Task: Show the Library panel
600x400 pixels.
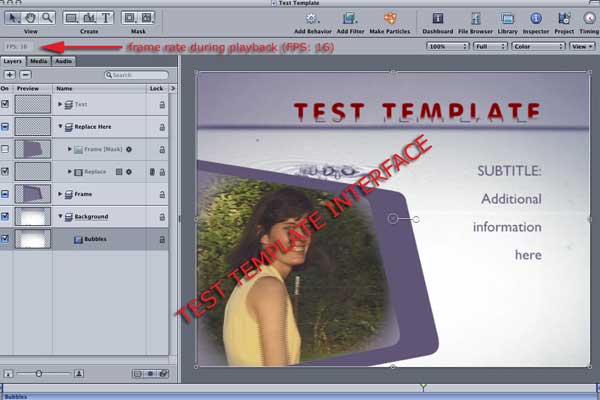Action: 508,17
